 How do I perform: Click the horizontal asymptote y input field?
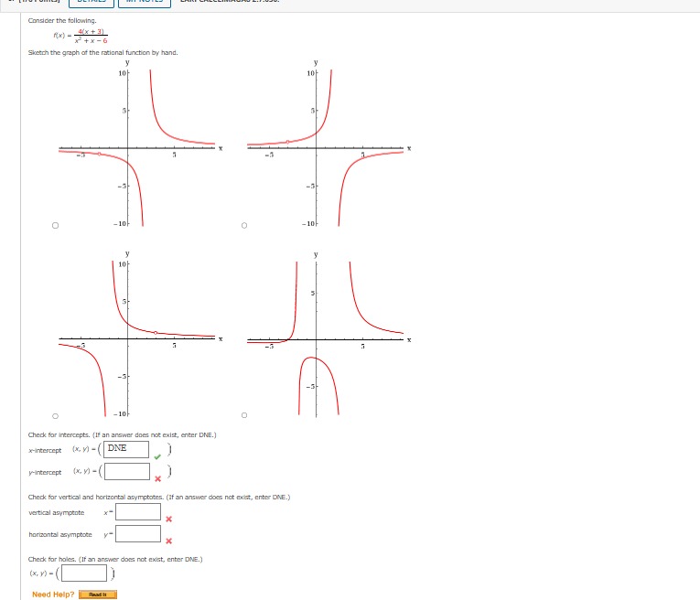(x=138, y=533)
